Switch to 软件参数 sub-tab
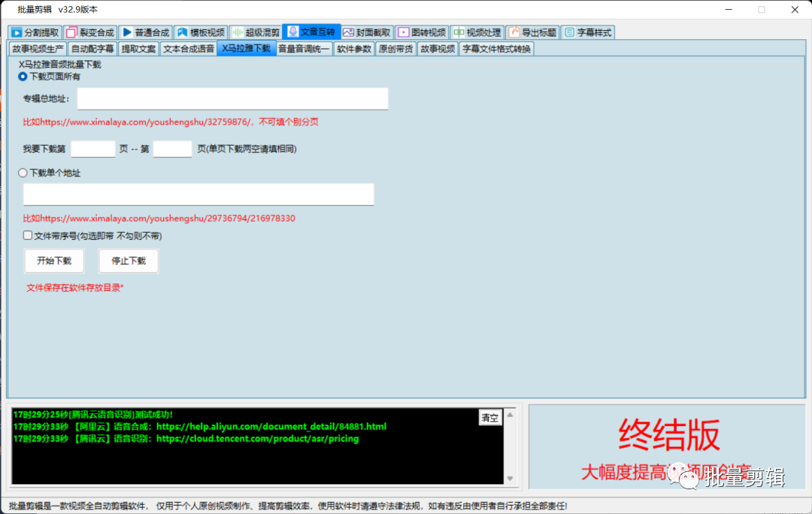 point(353,49)
